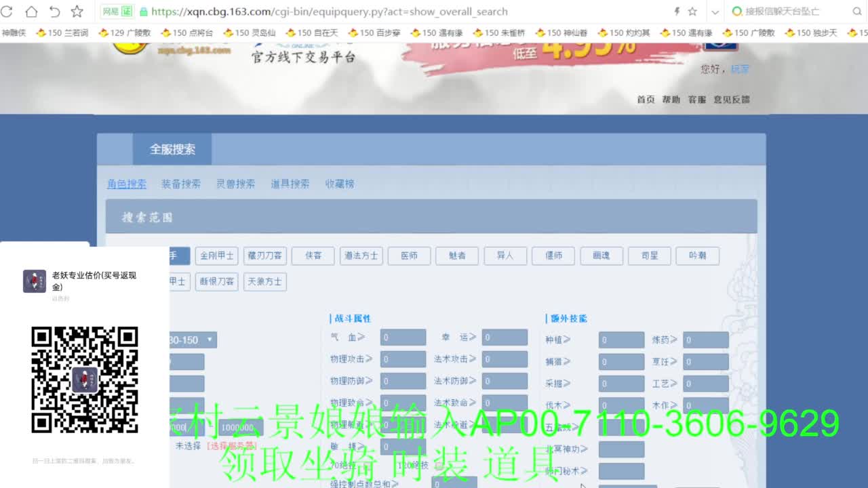Select the 全服搜索 tab
The height and width of the screenshot is (488, 868).
click(x=172, y=149)
